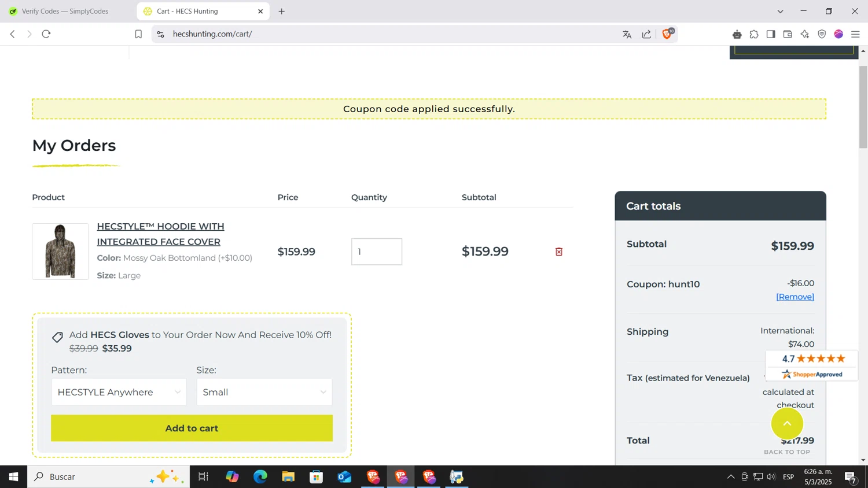The image size is (868, 488).
Task: Open the Pattern dropdown for HECS Gloves
Action: pyautogui.click(x=119, y=392)
